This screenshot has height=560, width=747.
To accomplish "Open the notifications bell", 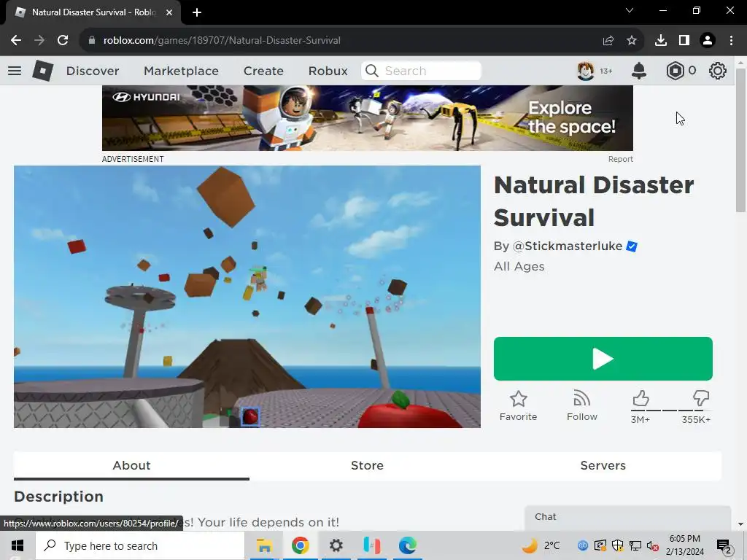I will [639, 71].
